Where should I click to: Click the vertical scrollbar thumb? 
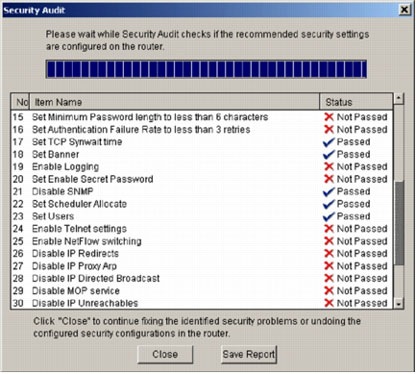click(399, 223)
